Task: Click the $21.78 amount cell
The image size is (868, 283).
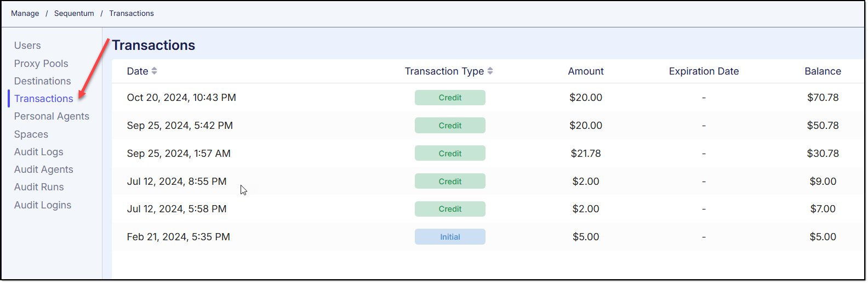Action: tap(585, 154)
